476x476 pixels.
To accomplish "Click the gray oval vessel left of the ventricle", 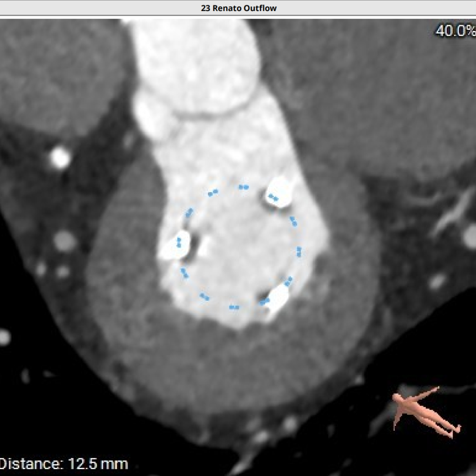I will click(x=64, y=240).
